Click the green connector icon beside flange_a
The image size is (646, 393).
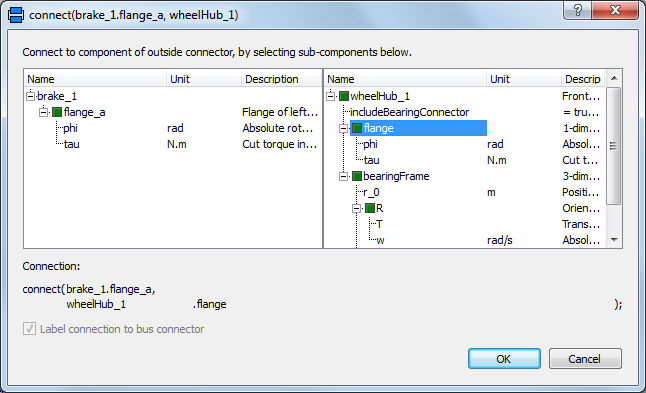point(57,112)
